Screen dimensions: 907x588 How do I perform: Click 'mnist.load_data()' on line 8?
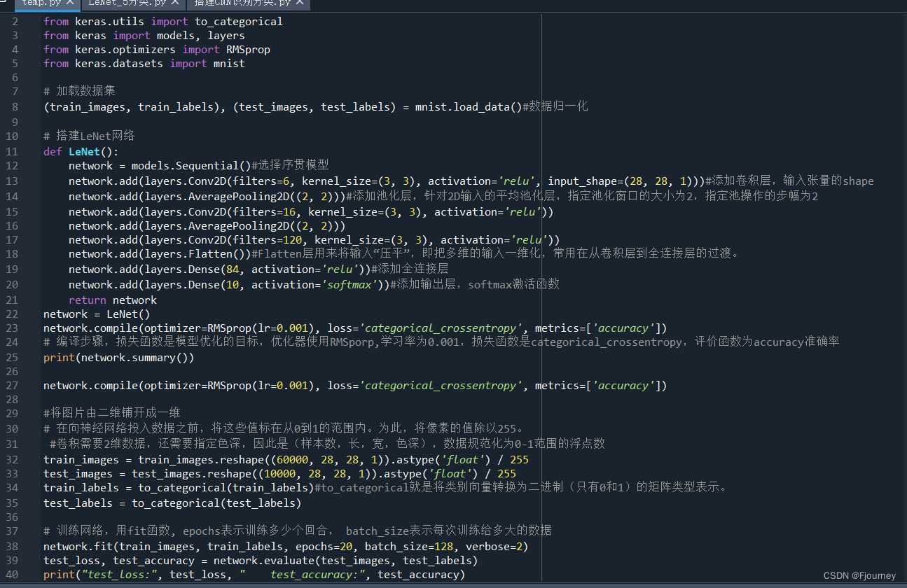point(469,107)
